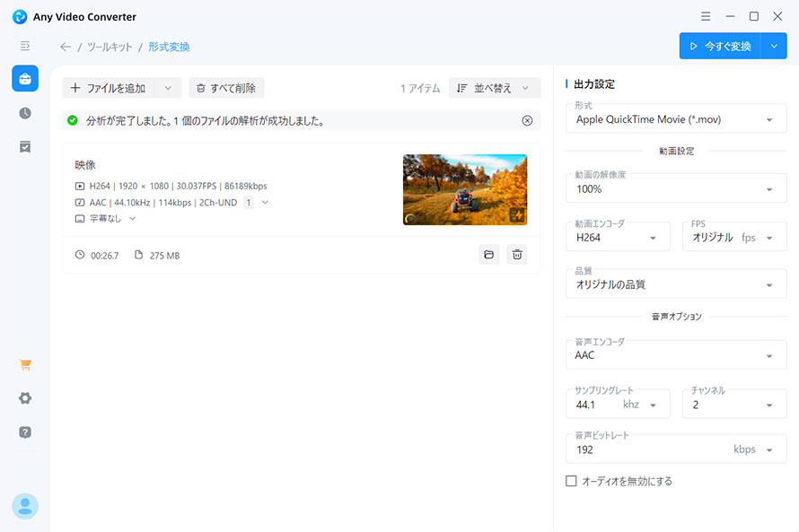
Task: Open the 動画の解像度 dropdown
Action: [x=676, y=188]
